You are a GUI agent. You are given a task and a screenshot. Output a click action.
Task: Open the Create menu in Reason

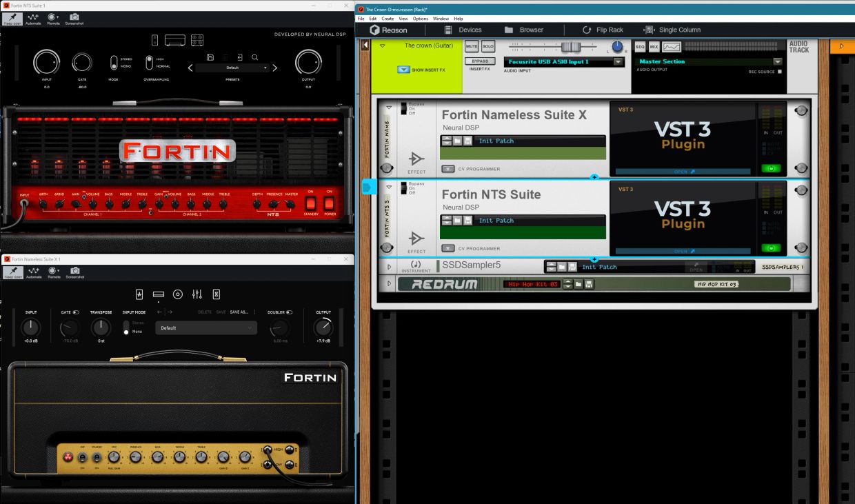point(388,19)
